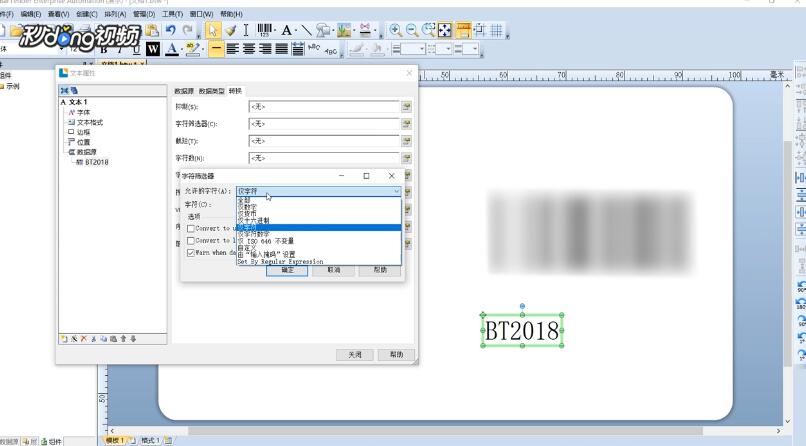Choose the large A text object tool
Image resolution: width=806 pixels, height=446 pixels.
point(286,31)
